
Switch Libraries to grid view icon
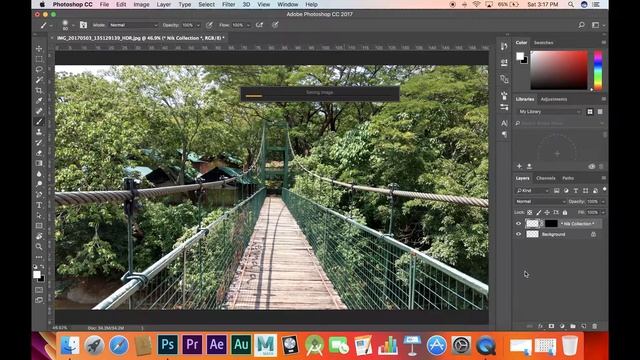click(590, 111)
